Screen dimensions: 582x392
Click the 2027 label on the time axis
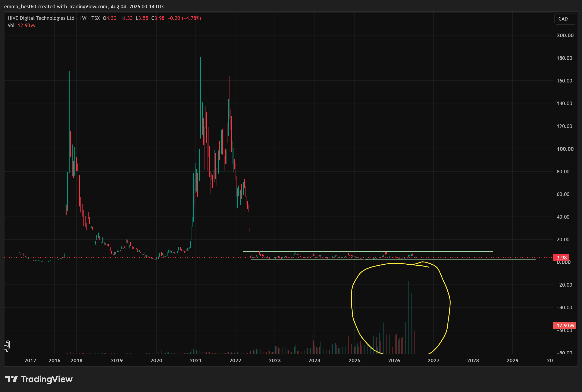pyautogui.click(x=434, y=360)
